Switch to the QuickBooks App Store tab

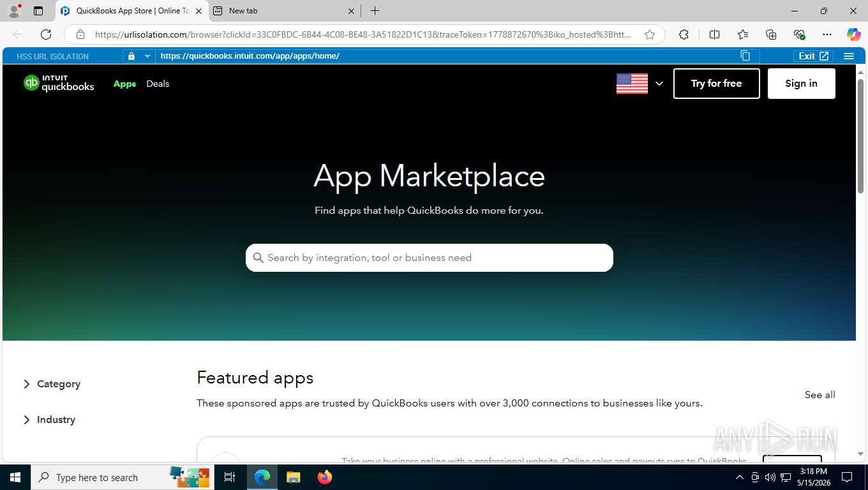(x=132, y=11)
